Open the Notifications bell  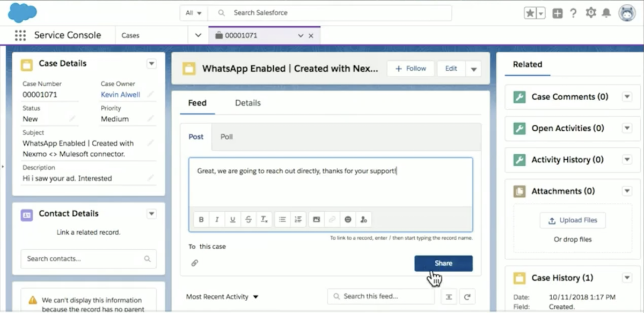click(606, 13)
